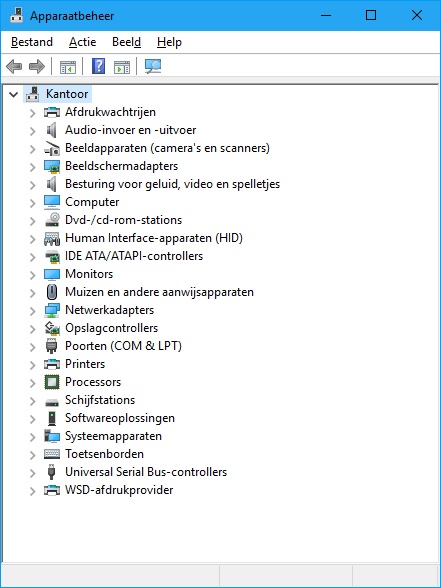Click the Processors chip icon
The image size is (441, 588).
click(x=52, y=382)
